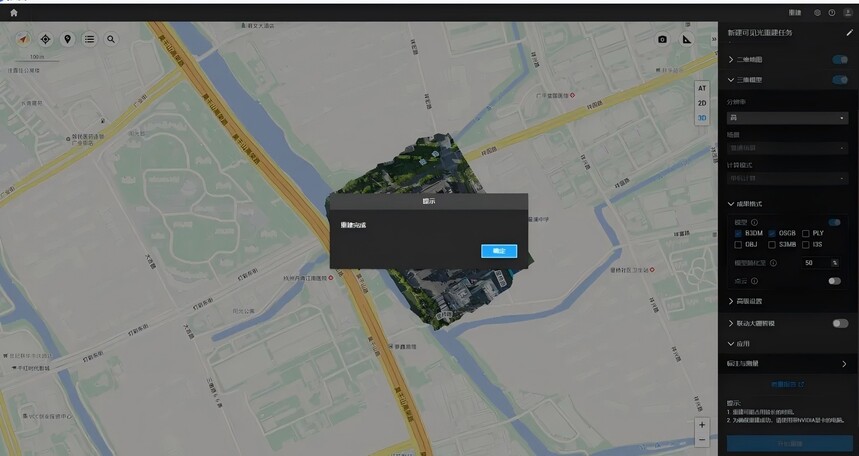The image size is (859, 456).
Task: Check the OBJ format checkbox
Action: 738,244
